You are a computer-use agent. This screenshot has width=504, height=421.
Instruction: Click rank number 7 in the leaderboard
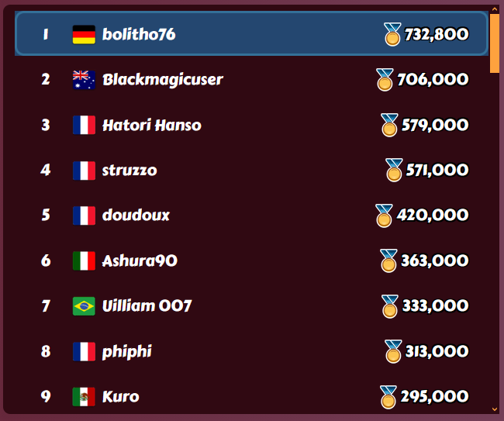46,306
